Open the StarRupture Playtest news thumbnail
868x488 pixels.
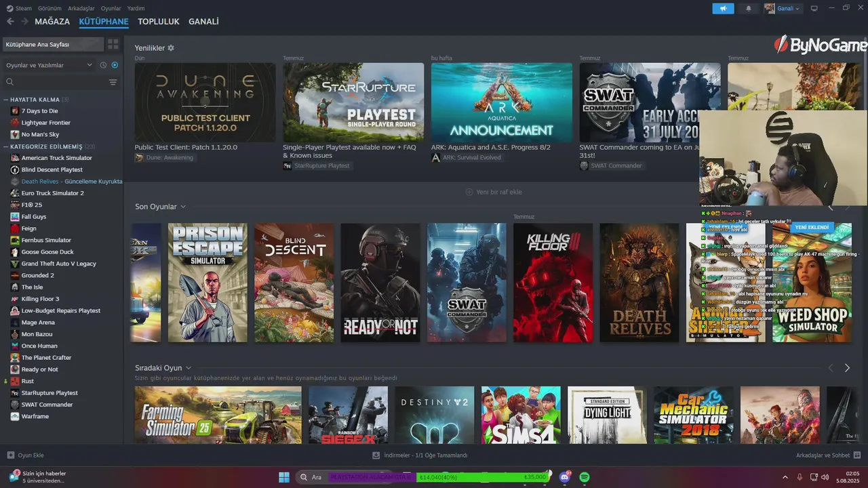point(353,102)
